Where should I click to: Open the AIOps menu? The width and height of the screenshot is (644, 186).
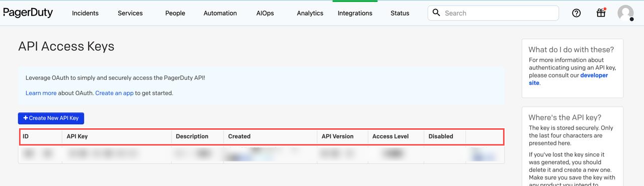click(x=265, y=13)
